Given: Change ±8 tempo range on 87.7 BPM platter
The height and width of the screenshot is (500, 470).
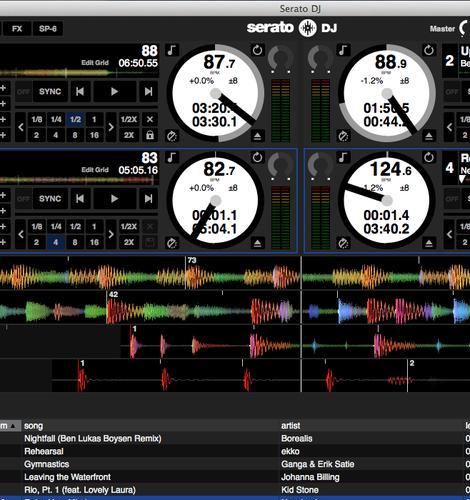Looking at the screenshot, I should (x=233, y=81).
